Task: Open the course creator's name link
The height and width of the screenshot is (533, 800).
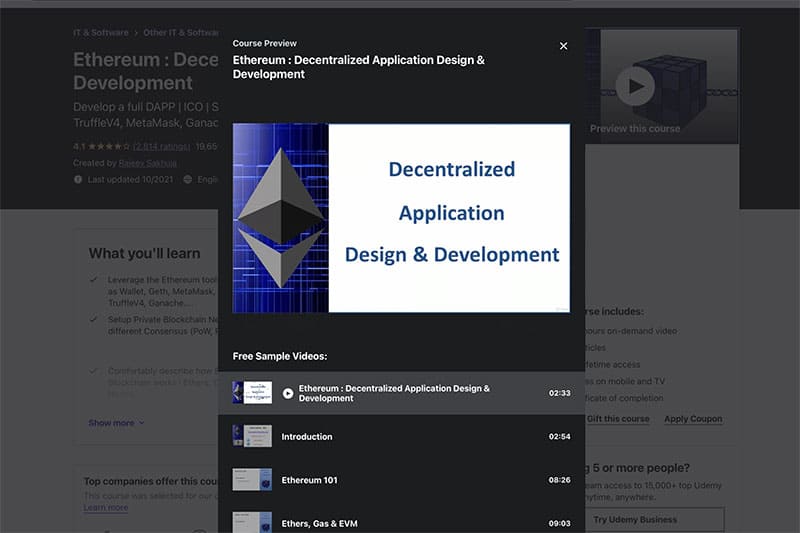Action: click(147, 163)
